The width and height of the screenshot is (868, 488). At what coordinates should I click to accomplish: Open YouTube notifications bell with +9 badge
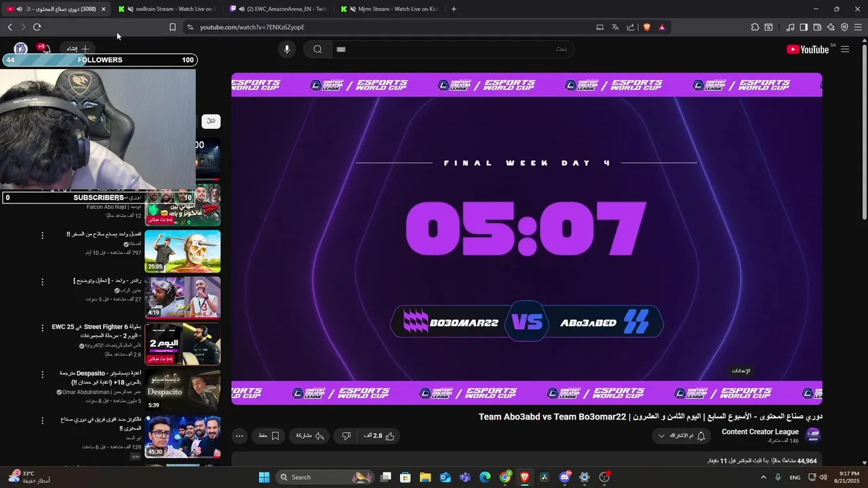tap(45, 49)
